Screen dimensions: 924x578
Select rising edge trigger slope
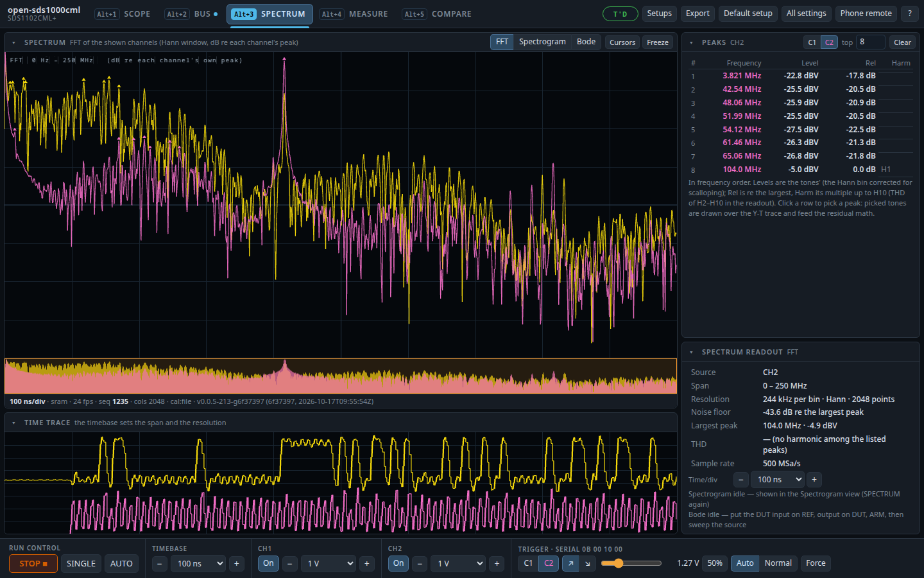click(x=570, y=563)
